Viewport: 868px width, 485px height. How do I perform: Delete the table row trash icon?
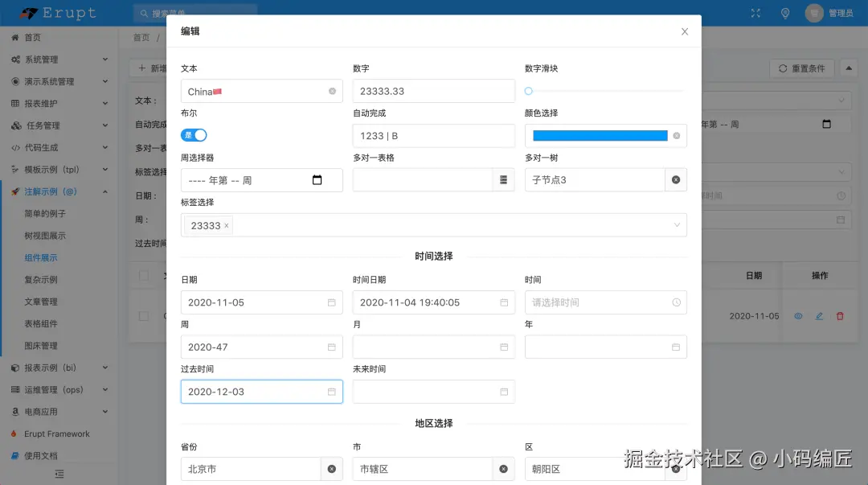click(x=840, y=316)
